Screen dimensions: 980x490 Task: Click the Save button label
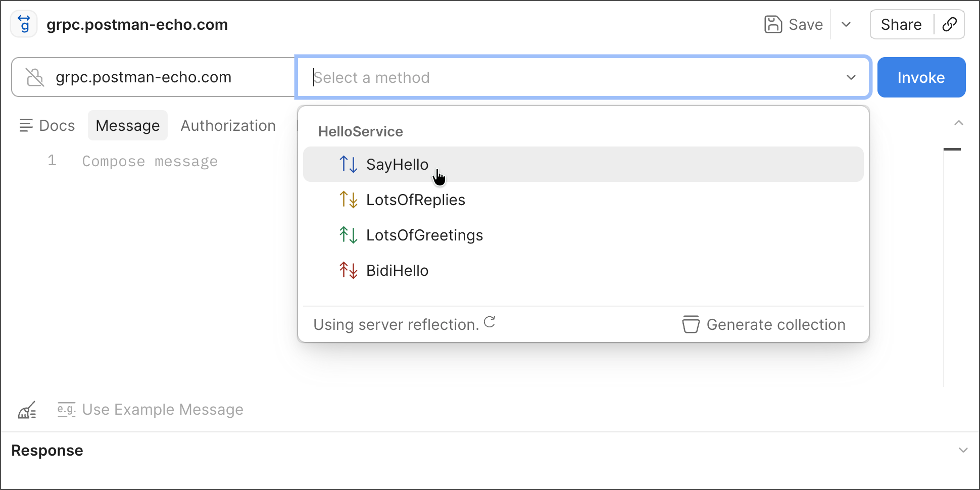pos(806,24)
